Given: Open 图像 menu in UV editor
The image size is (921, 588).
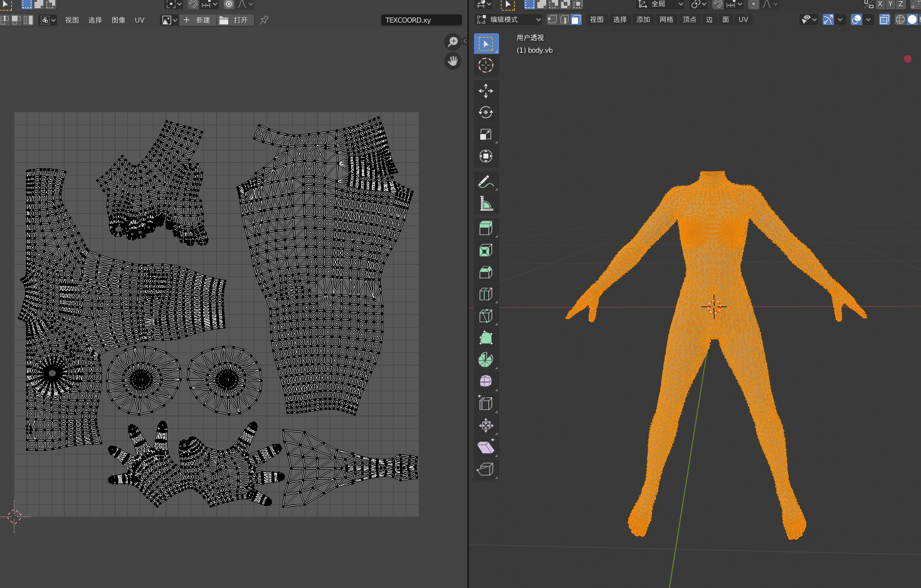Looking at the screenshot, I should (118, 20).
